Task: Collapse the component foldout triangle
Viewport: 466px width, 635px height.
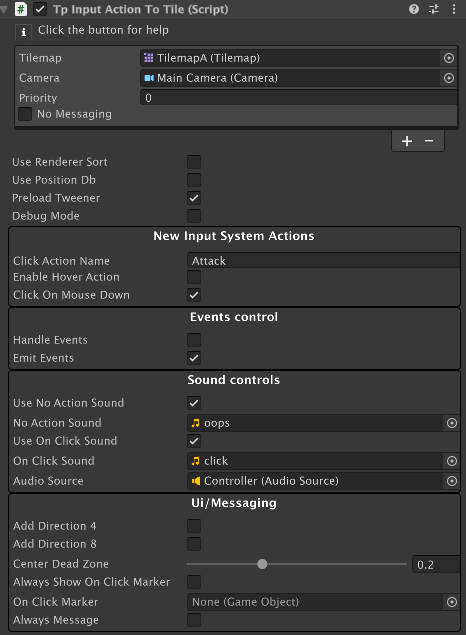Action: click(4, 9)
